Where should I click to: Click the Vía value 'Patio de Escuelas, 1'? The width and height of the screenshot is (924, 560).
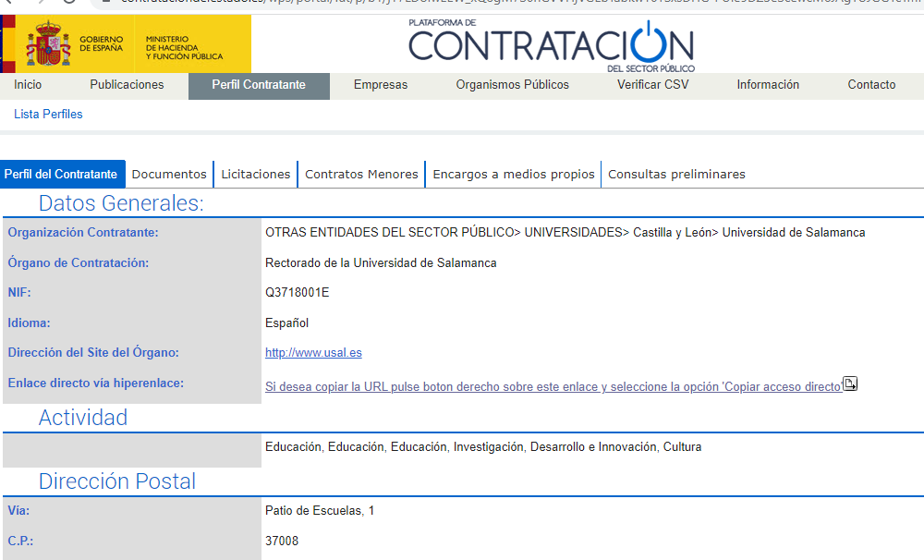(320, 511)
